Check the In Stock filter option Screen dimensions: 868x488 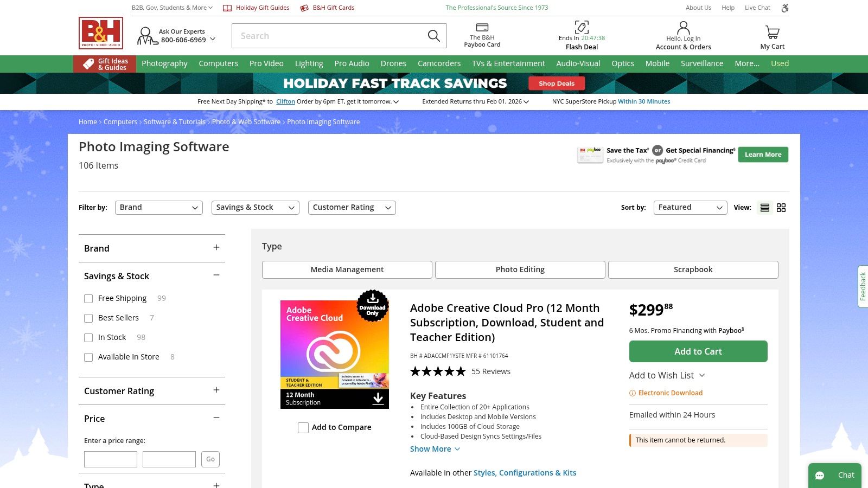coord(88,337)
